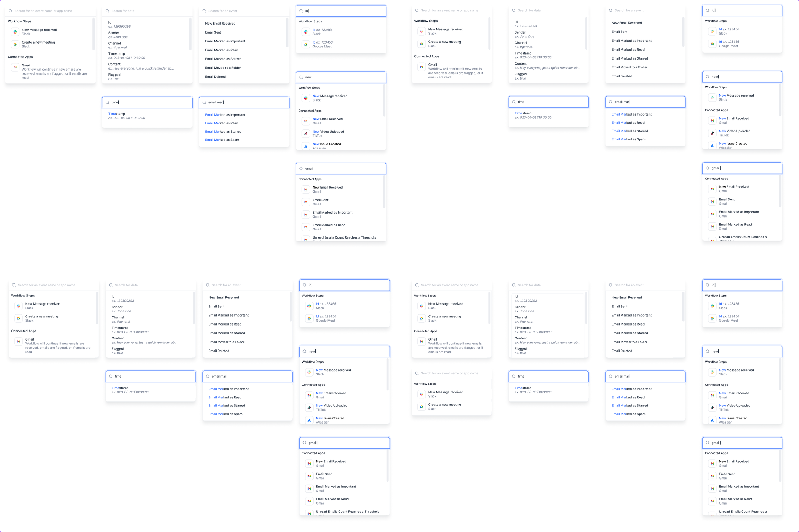The width and height of the screenshot is (799, 532).
Task: Bottom-left group: Gmail icon of 'Email Marked as Important', gmail results
Action: point(309,488)
